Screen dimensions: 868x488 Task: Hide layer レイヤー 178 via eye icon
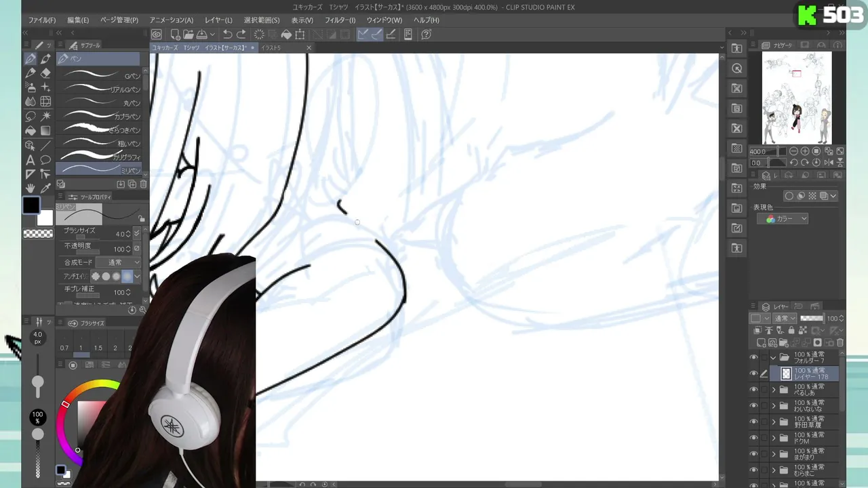[753, 373]
